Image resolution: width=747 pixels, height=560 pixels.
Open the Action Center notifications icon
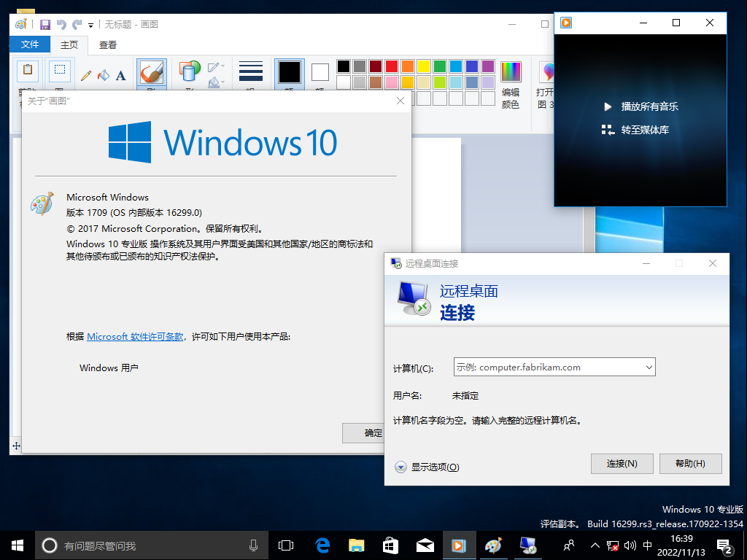(724, 546)
